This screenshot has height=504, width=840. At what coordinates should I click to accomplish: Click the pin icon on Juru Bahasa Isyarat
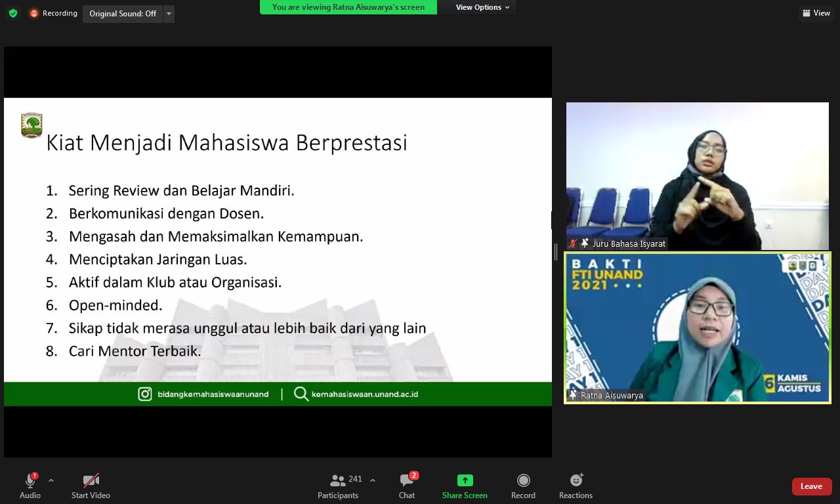[x=584, y=243]
